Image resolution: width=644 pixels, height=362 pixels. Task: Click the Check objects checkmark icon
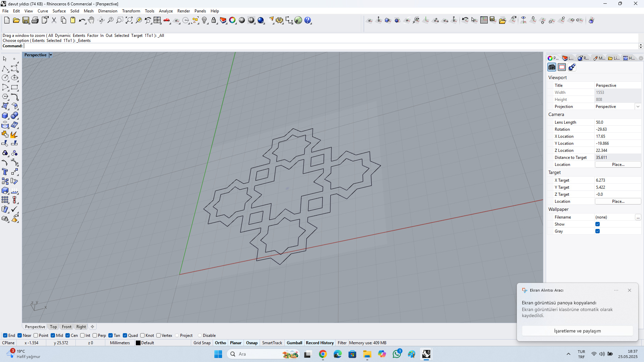(14, 209)
